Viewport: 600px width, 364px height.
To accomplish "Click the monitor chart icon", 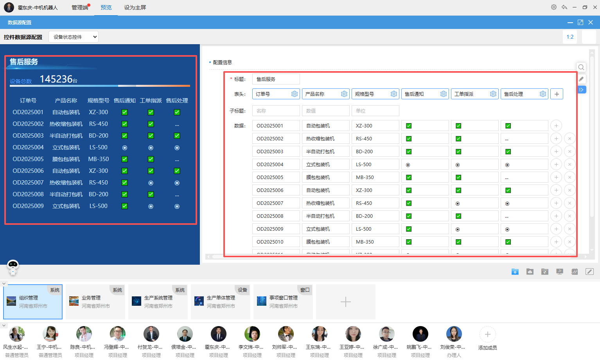I will tap(560, 272).
